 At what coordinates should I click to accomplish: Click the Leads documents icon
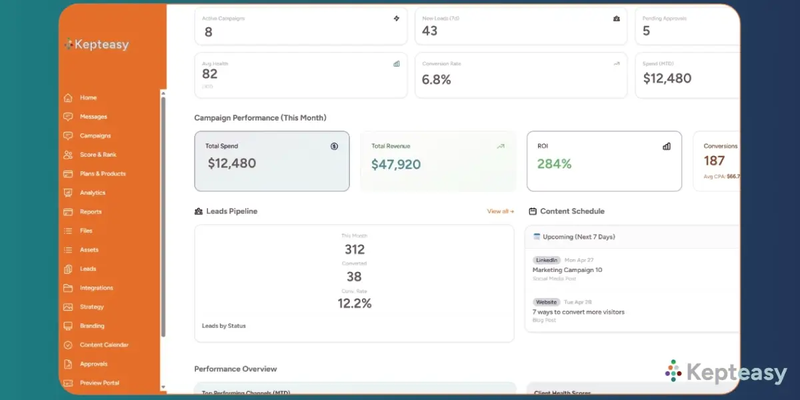(x=68, y=269)
